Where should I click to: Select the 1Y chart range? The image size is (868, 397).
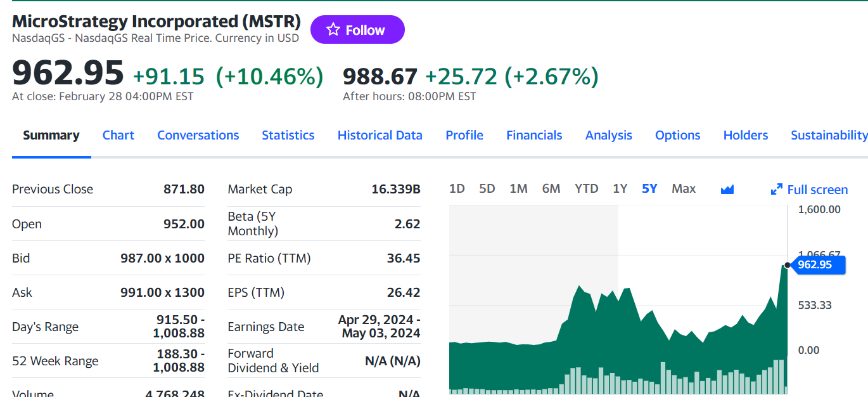point(620,188)
